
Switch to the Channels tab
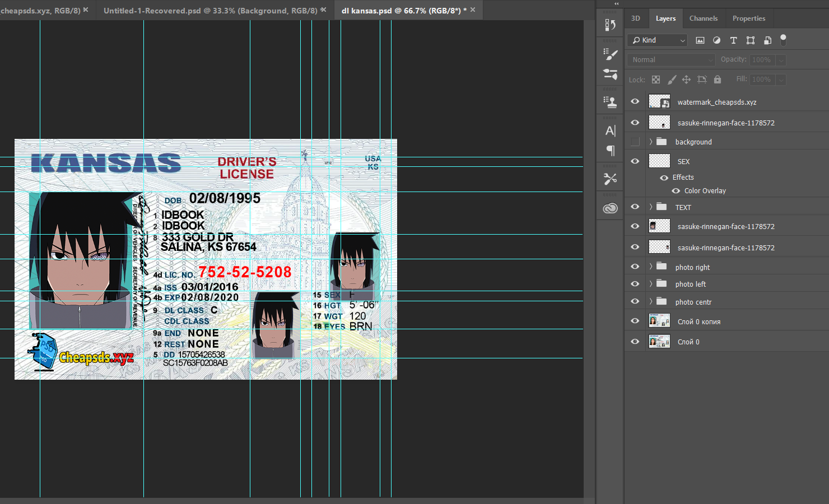click(703, 18)
